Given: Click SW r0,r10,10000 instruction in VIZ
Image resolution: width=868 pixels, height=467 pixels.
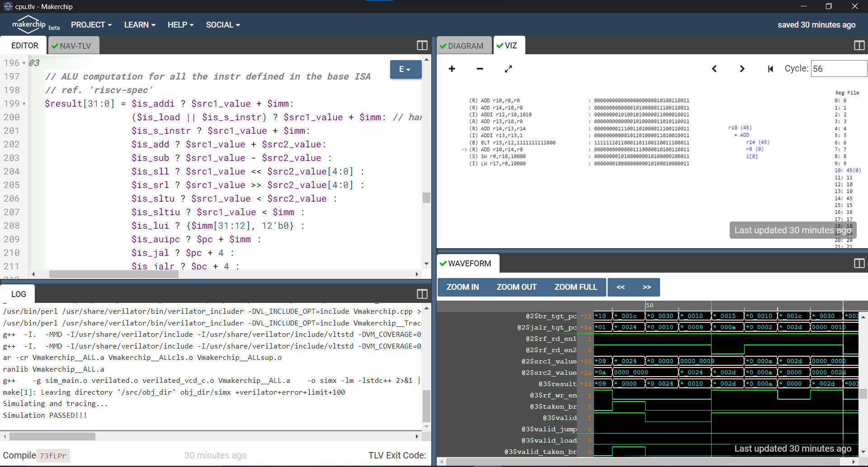Looking at the screenshot, I should click(497, 156).
